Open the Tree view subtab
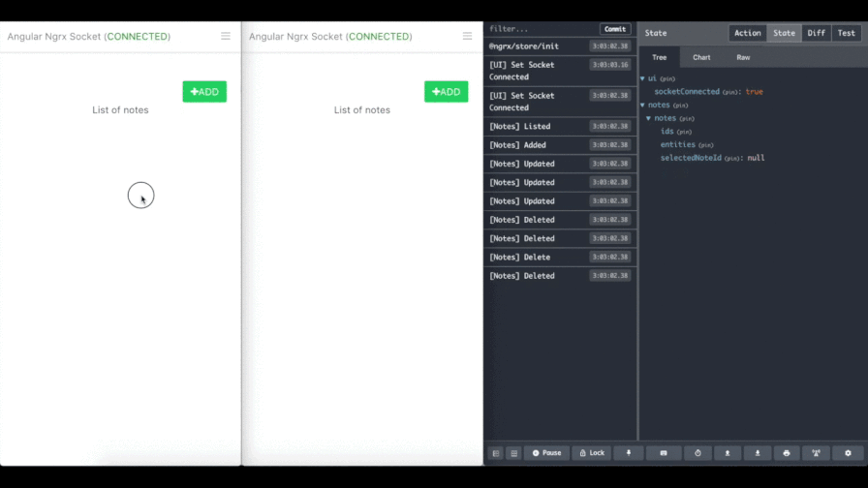 pyautogui.click(x=660, y=57)
